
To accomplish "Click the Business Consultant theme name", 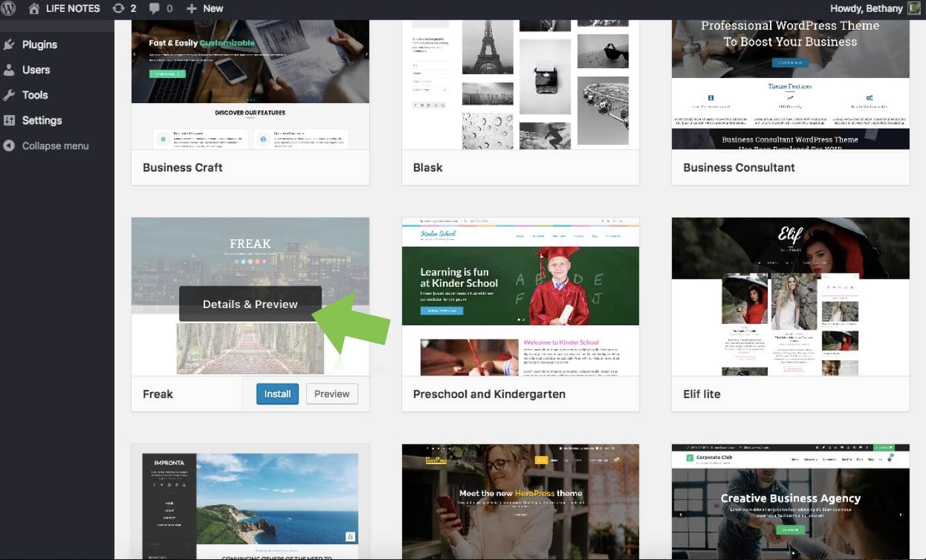I will click(x=739, y=167).
